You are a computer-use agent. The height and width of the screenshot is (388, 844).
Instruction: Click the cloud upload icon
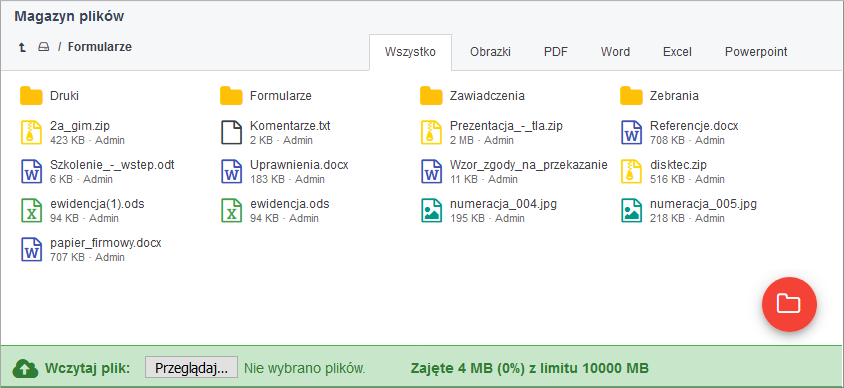click(x=25, y=369)
